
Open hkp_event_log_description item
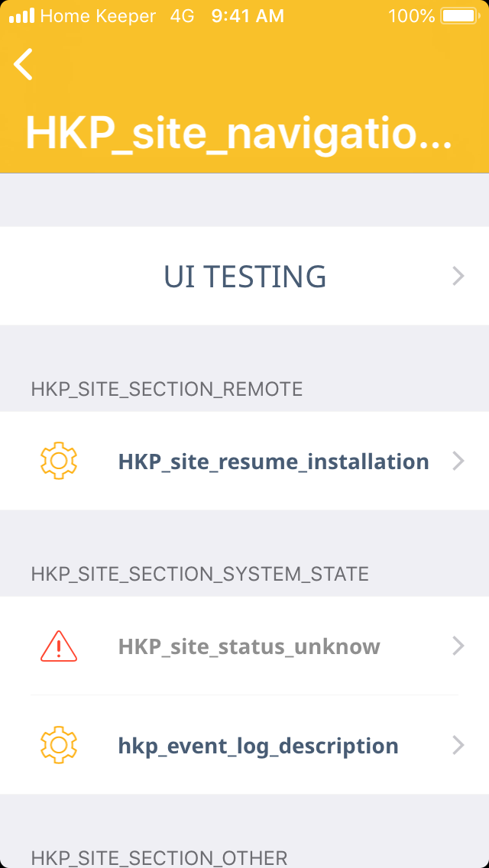tap(258, 746)
